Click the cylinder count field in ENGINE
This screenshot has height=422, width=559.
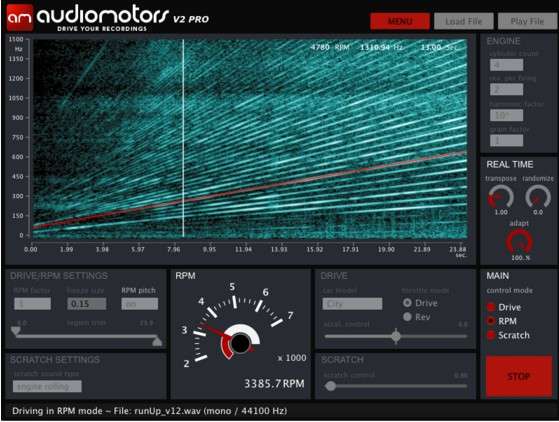(x=506, y=65)
